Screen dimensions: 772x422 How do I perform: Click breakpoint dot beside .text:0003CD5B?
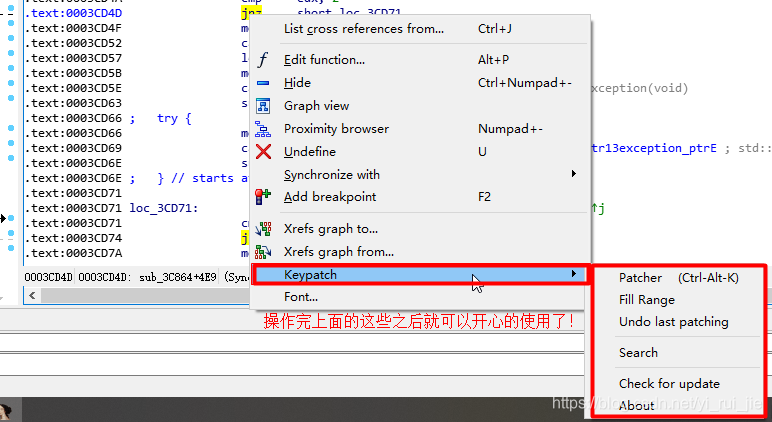pos(11,67)
